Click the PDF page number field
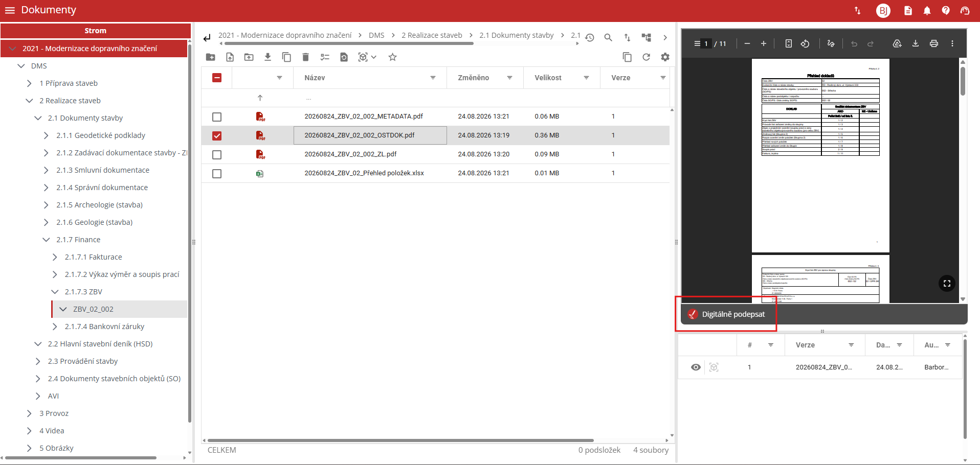The width and height of the screenshot is (980, 465). (x=706, y=44)
